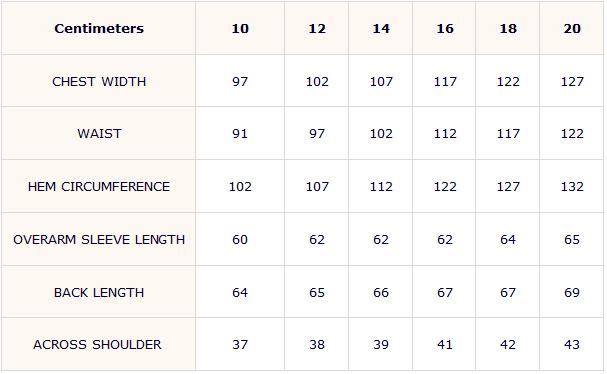This screenshot has height=374, width=607.
Task: Select the size 18 column header
Action: (508, 28)
